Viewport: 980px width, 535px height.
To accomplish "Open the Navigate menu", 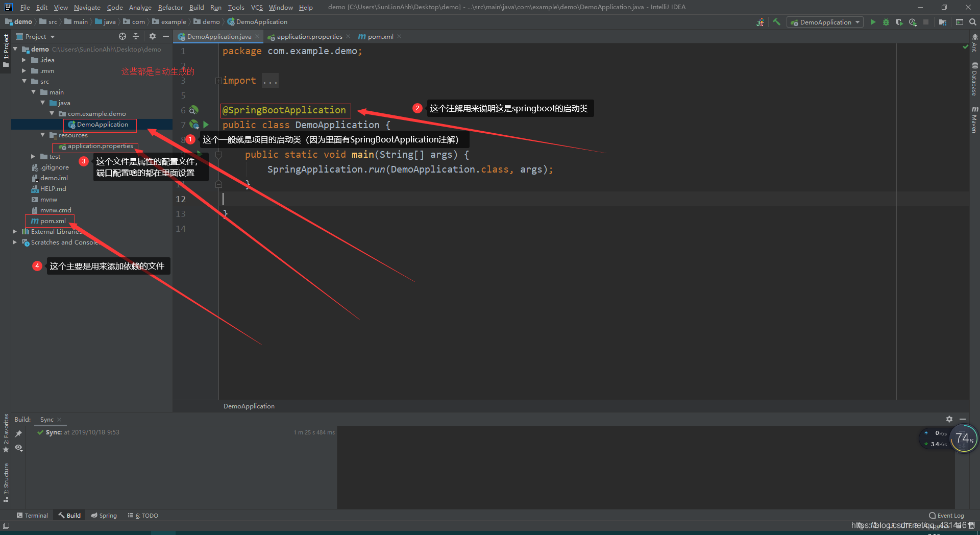I will 87,7.
